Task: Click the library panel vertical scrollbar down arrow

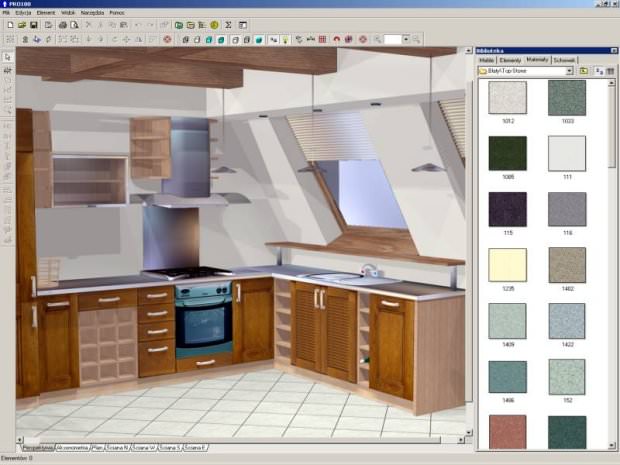Action: click(612, 446)
